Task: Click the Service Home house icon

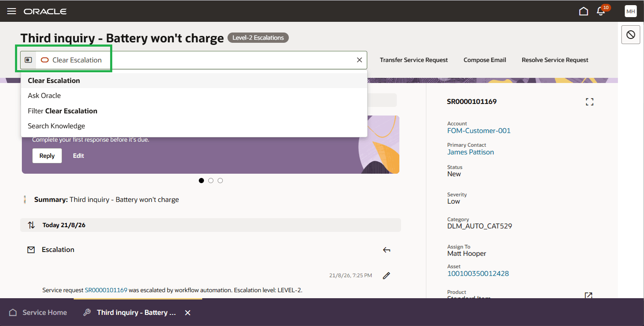Action: (x=13, y=312)
